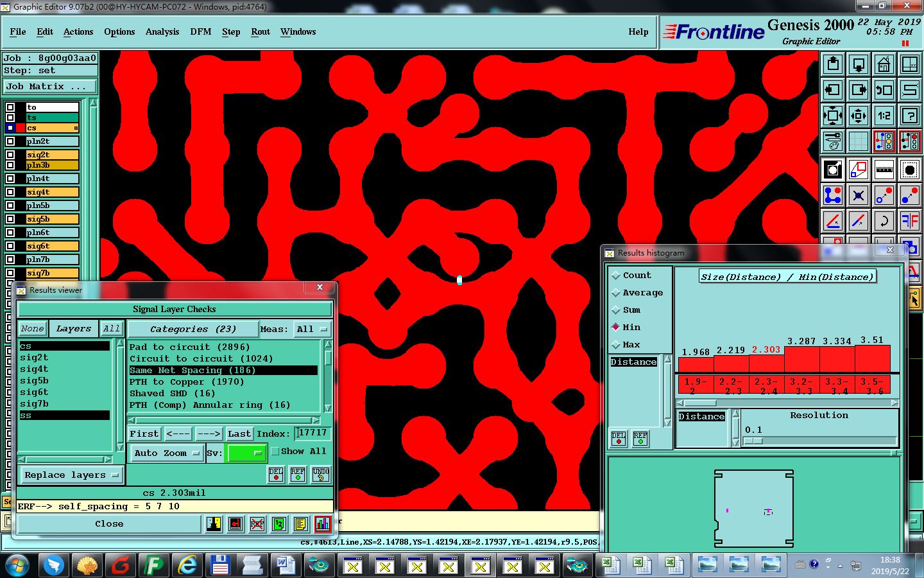The image size is (924, 578).
Task: Click the Close button in Results viewer
Action: tap(109, 524)
